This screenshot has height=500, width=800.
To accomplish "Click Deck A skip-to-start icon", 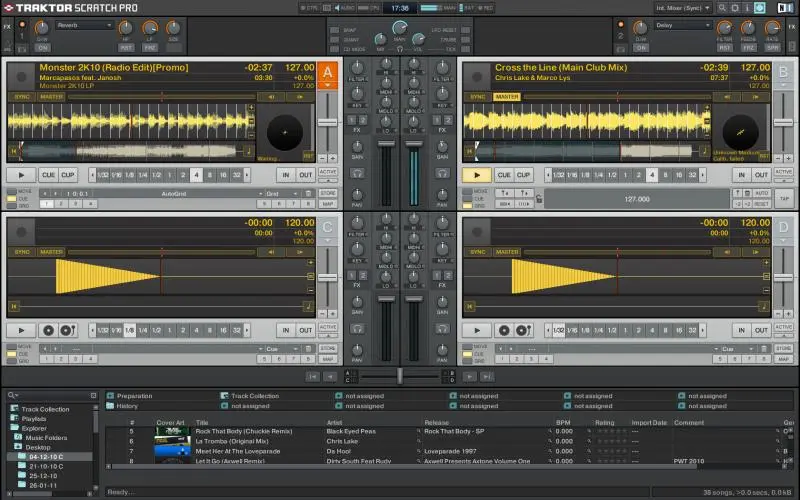I will pos(14,152).
